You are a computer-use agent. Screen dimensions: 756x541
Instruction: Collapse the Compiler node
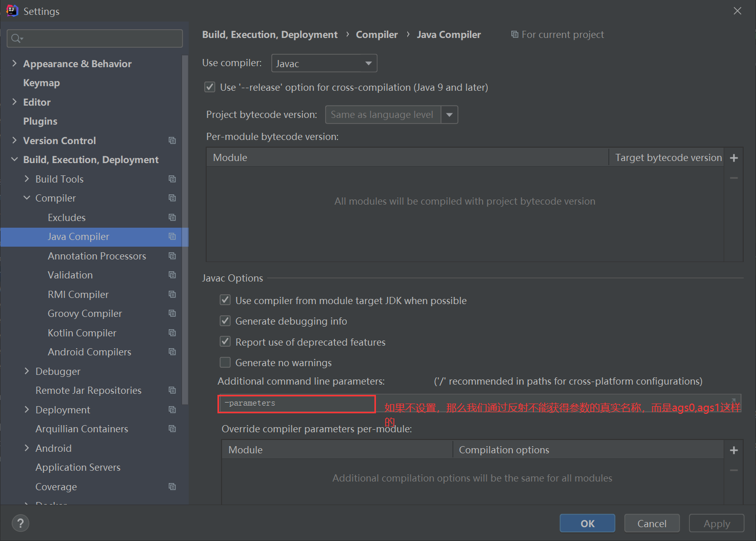(27, 198)
